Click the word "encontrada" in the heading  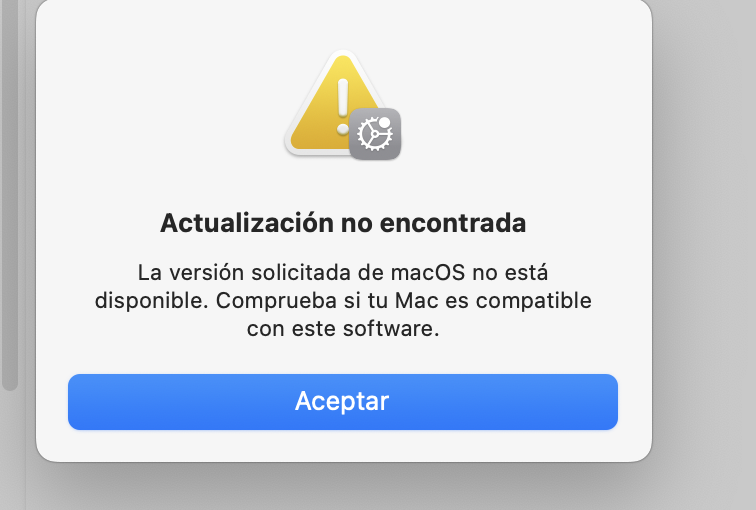tap(453, 223)
